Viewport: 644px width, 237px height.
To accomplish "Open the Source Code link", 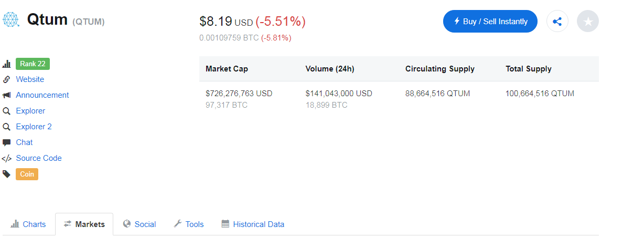I will pyautogui.click(x=39, y=158).
